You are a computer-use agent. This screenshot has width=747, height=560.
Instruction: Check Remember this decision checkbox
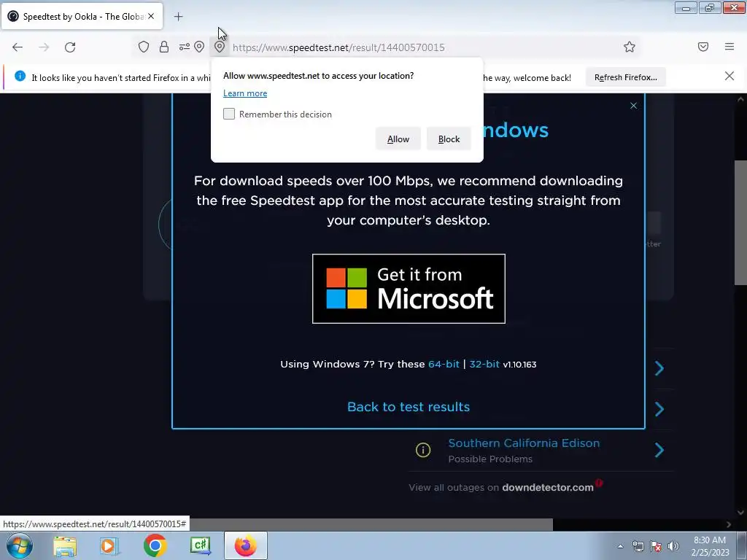(229, 114)
